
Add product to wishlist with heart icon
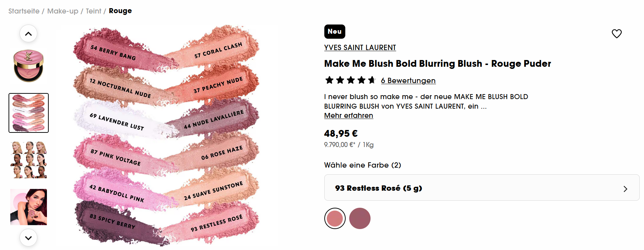[x=617, y=34]
